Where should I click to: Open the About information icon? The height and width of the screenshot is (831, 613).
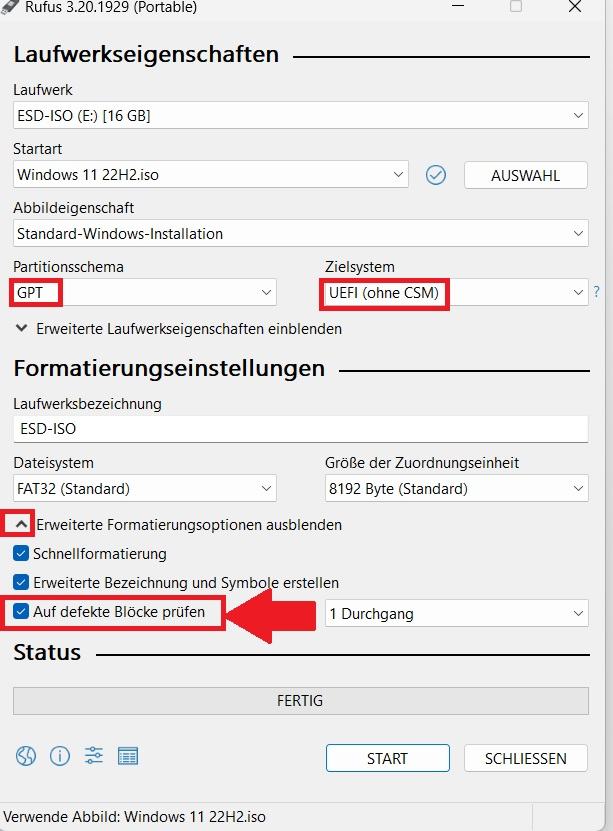60,756
